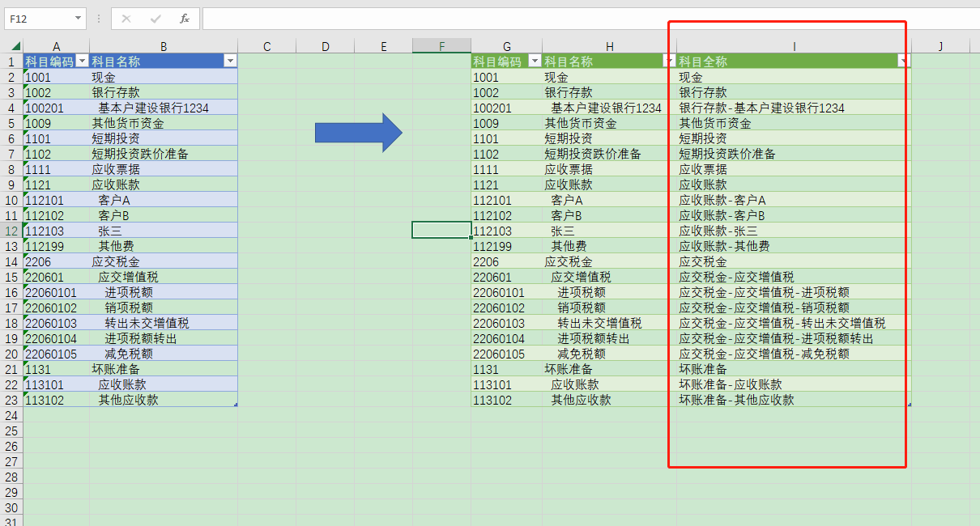This screenshot has width=980, height=526.
Task: Select column I header
Action: pos(794,47)
